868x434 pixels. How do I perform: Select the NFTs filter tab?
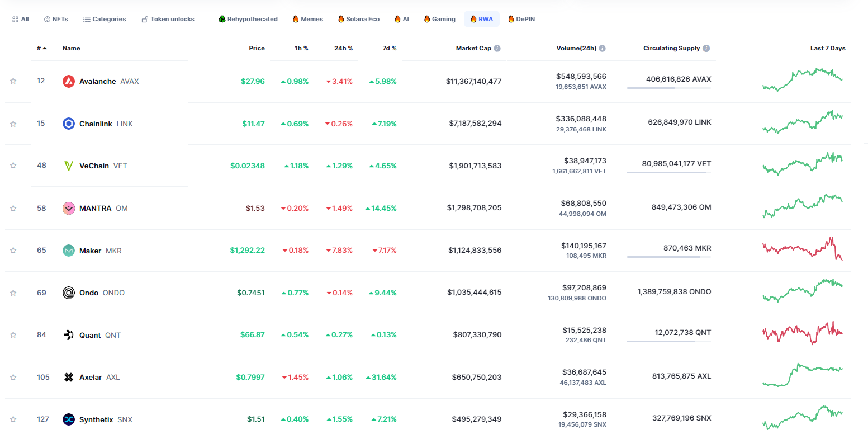pyautogui.click(x=56, y=19)
